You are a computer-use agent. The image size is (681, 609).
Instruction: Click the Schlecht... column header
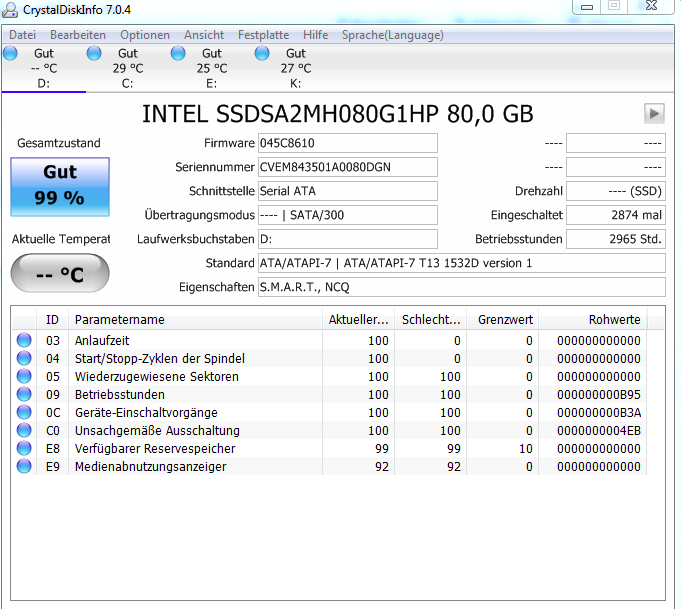[430, 320]
